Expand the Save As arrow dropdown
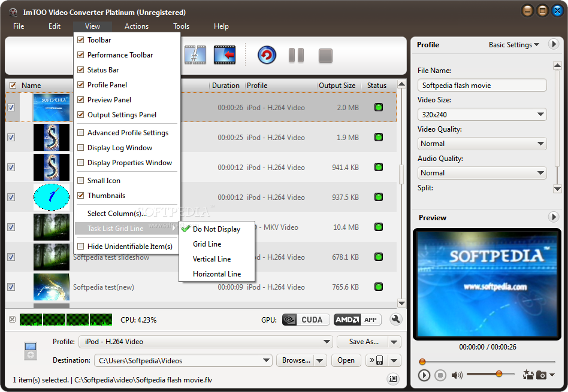 point(394,342)
